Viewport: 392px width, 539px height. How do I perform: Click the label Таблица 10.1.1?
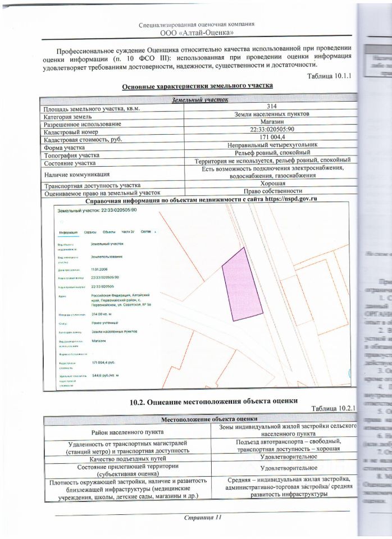[x=329, y=76]
